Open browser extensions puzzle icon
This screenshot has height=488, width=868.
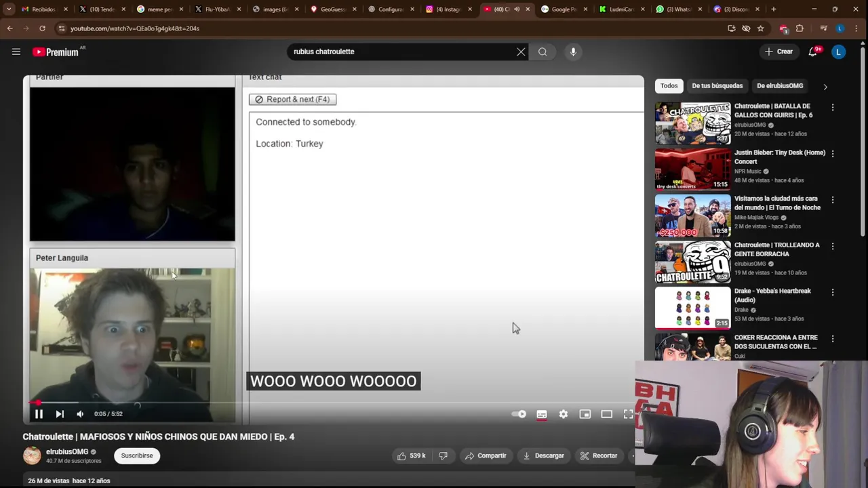point(800,28)
